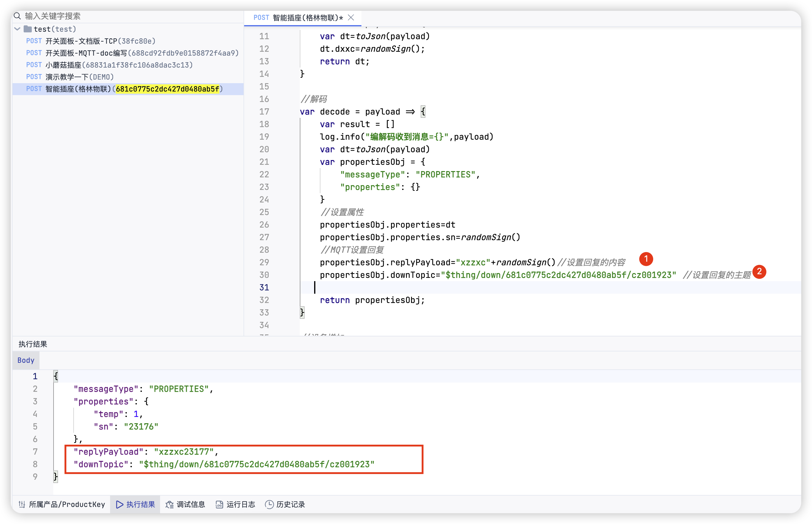Select the Body tab in results
The image size is (812, 524).
tap(26, 360)
